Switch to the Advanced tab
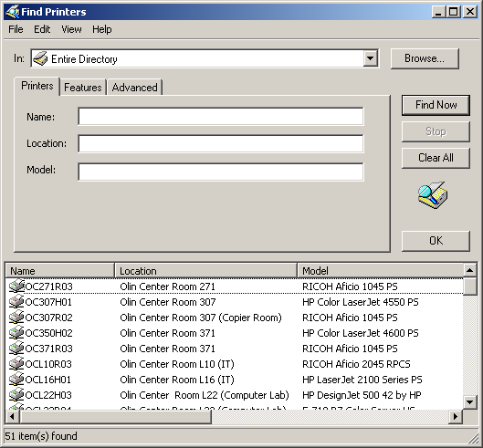This screenshot has width=483, height=448. 134,88
